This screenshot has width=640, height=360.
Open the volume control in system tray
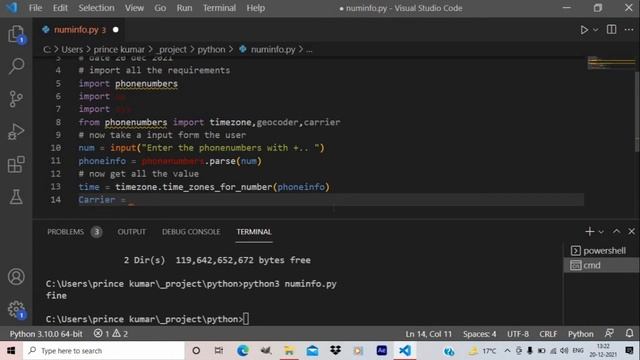click(564, 351)
